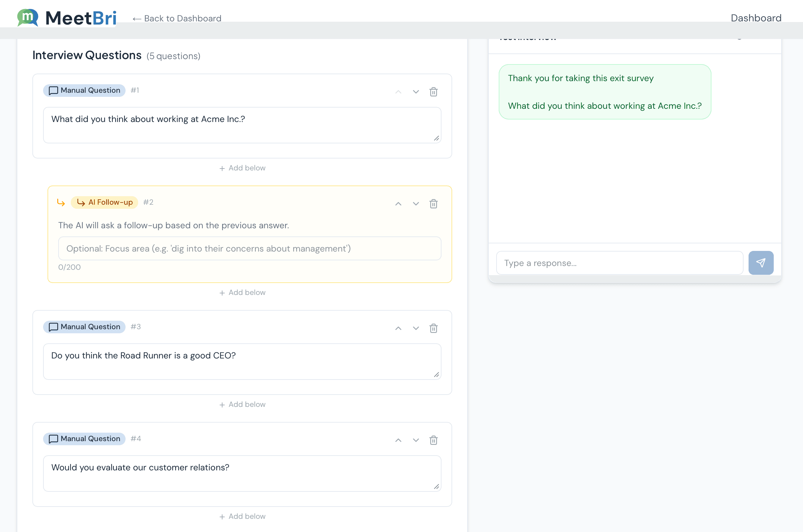
Task: Add a question below the AI Follow-up
Action: (242, 292)
